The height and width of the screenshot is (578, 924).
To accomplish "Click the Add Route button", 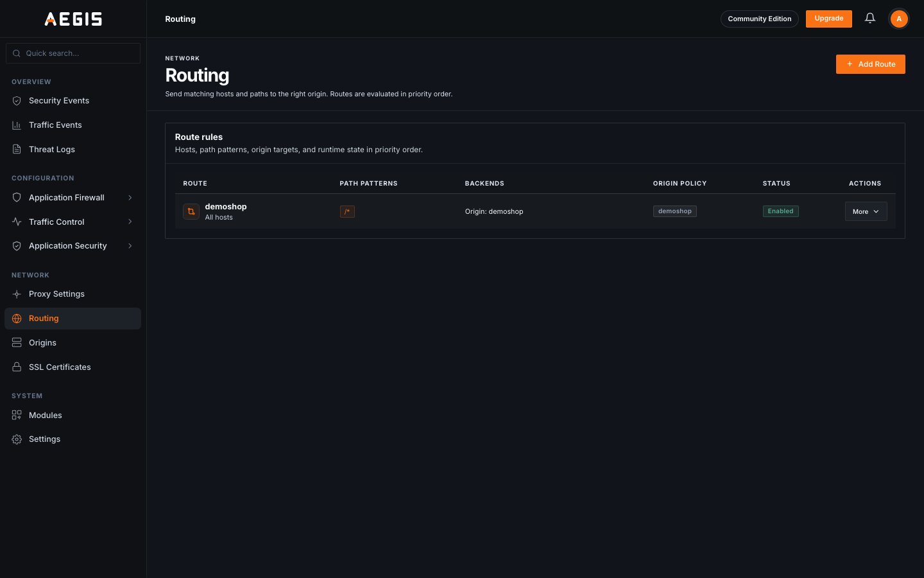I will pos(870,64).
